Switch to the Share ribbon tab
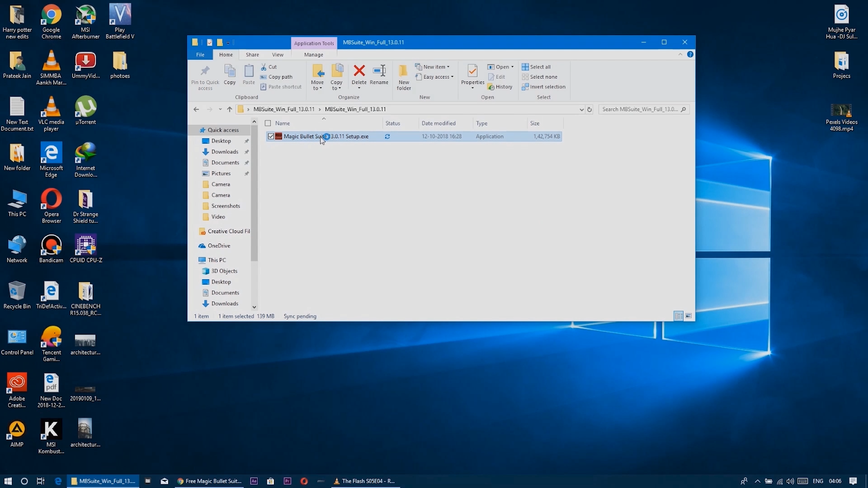This screenshot has height=488, width=868. pyautogui.click(x=252, y=55)
